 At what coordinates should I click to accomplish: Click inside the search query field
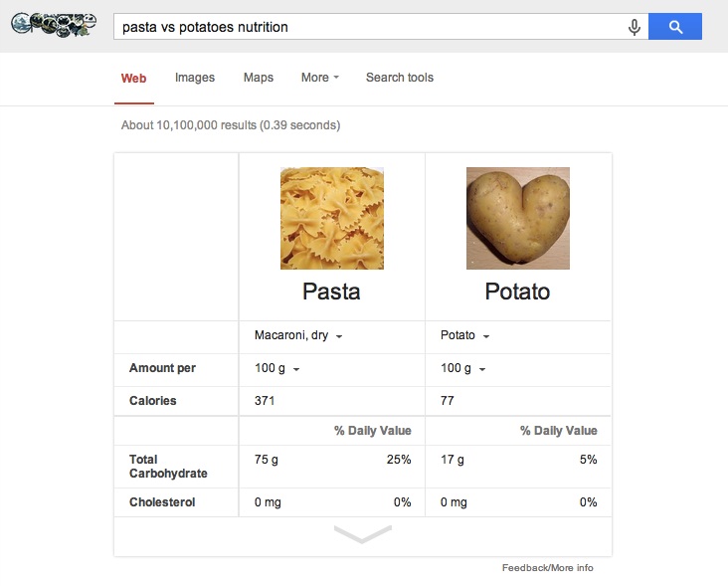click(x=369, y=27)
